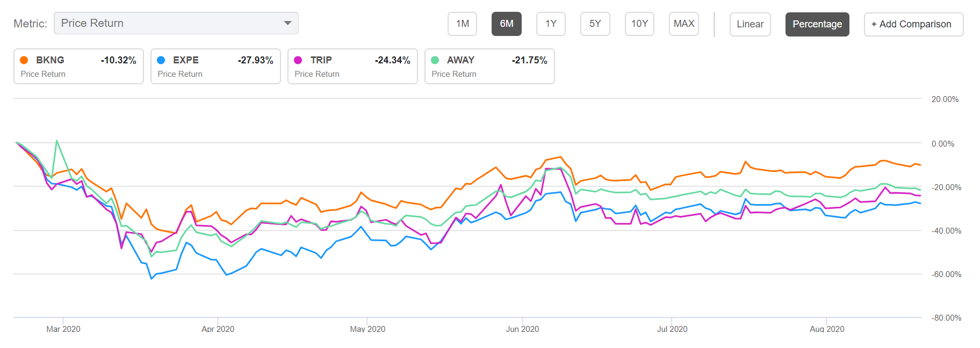
Task: Choose the 5Y time range
Action: [595, 24]
